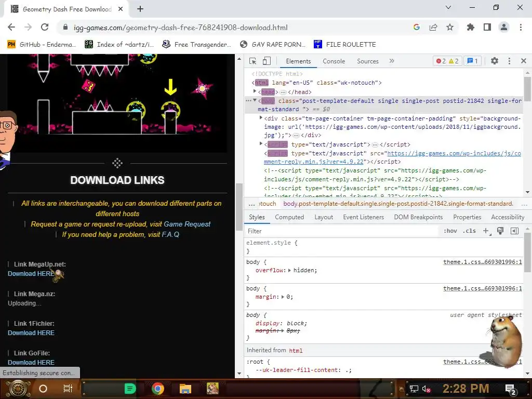Toggle the device toolbar in DevTools

[267, 61]
